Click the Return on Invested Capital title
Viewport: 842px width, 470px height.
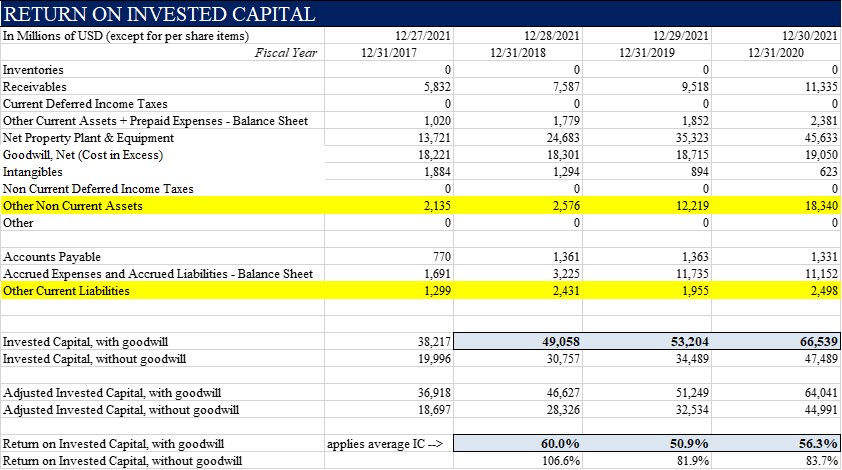(x=160, y=14)
